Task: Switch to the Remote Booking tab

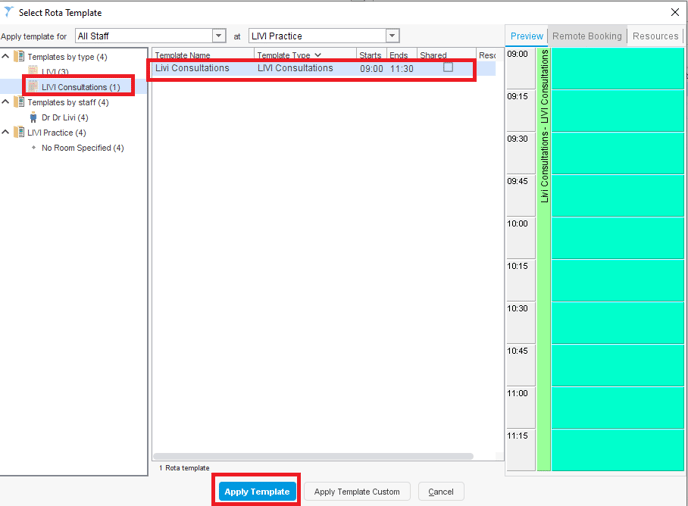Action: (x=588, y=36)
